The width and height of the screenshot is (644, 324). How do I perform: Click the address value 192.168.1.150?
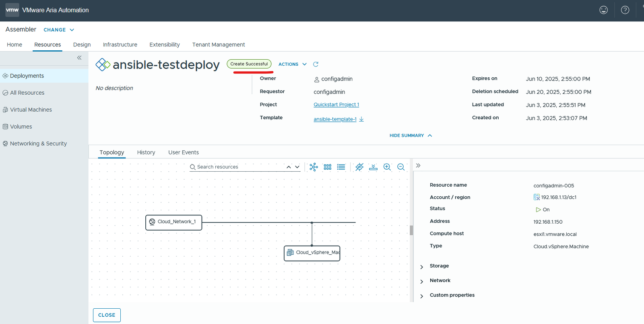[x=548, y=222]
